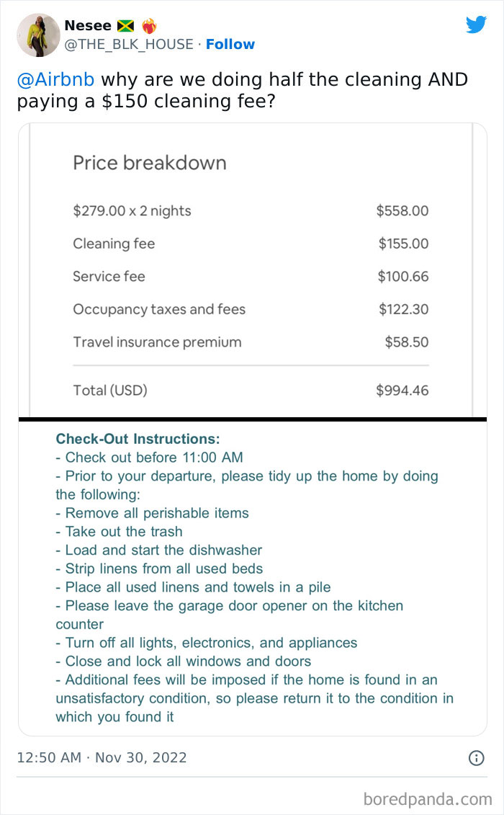Click the boredpanda.com watermark
The width and height of the screenshot is (504, 815).
coord(427,798)
